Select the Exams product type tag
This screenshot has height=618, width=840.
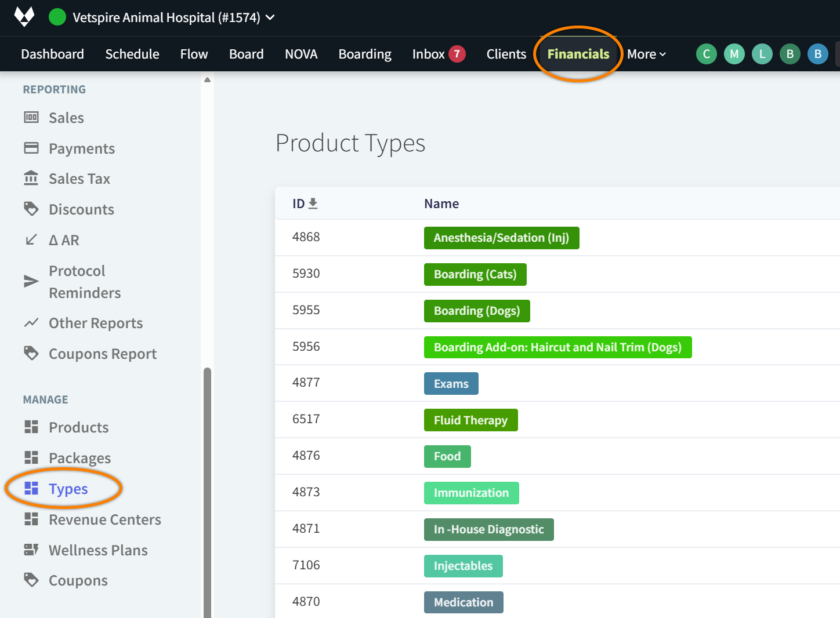pyautogui.click(x=451, y=384)
